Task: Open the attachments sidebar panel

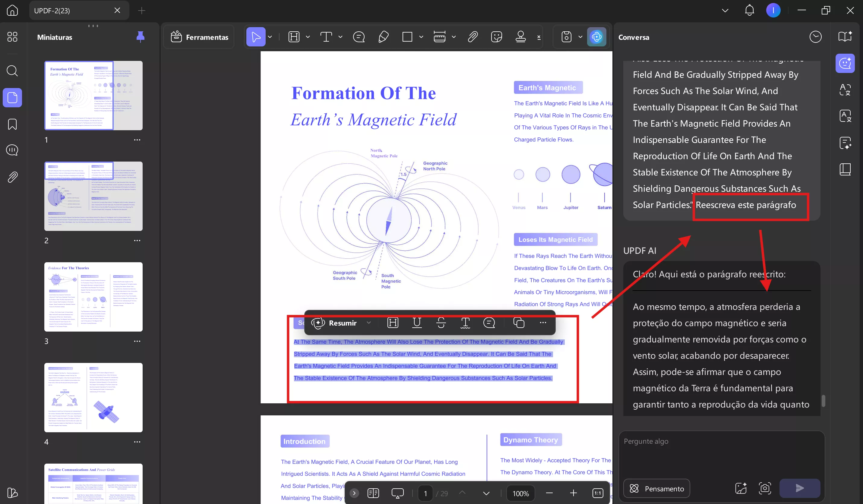Action: (x=12, y=177)
